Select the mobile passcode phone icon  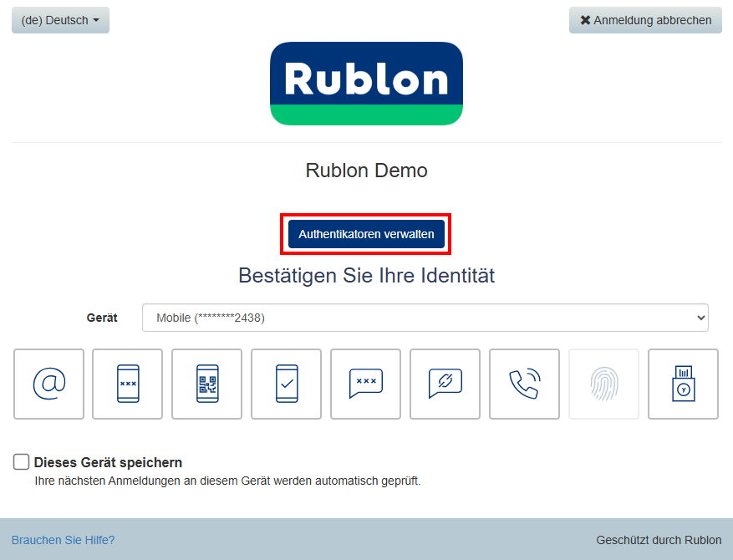click(x=128, y=384)
